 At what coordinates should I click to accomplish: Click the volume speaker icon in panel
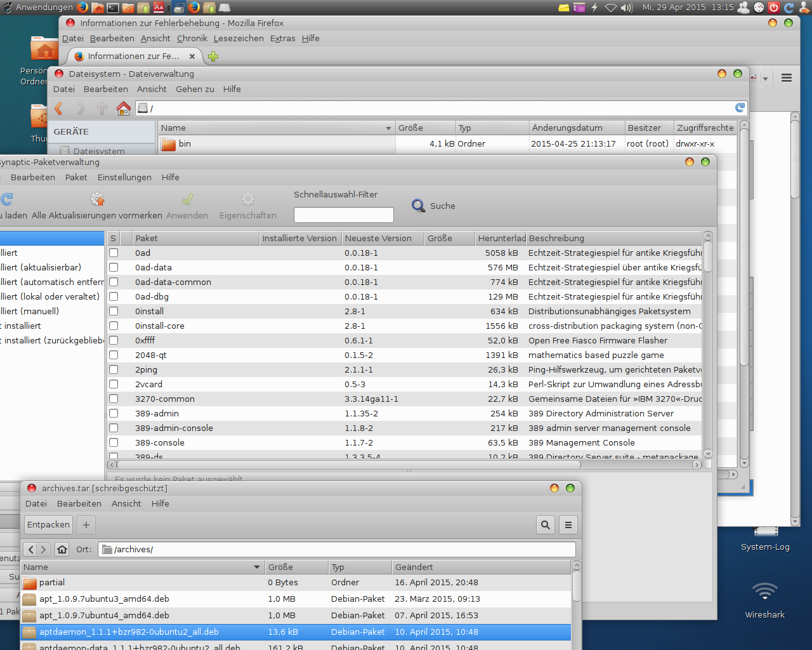[627, 8]
